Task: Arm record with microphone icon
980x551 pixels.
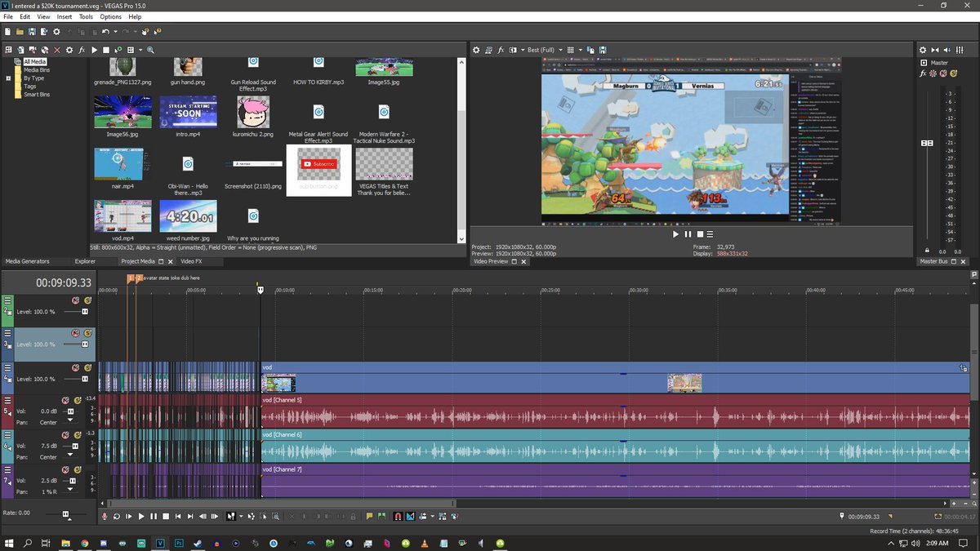Action: [105, 516]
